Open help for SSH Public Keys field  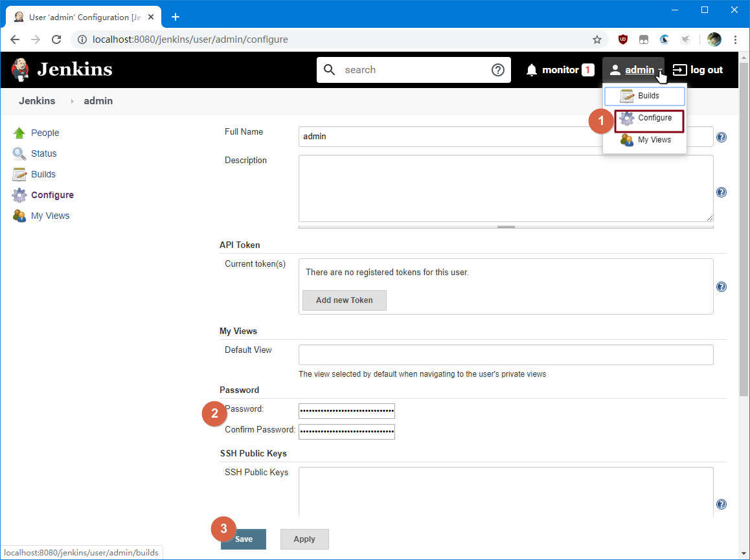722,504
